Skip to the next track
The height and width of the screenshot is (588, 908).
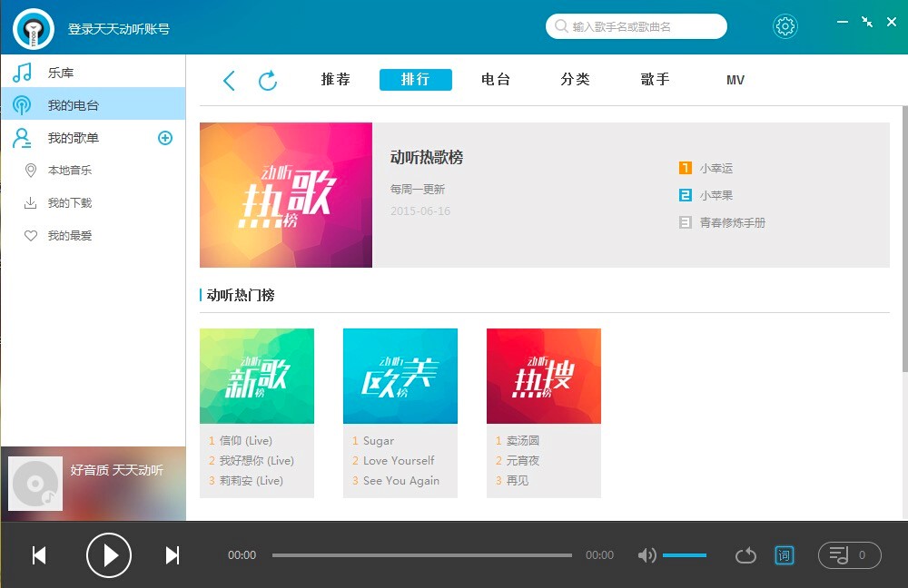[172, 555]
